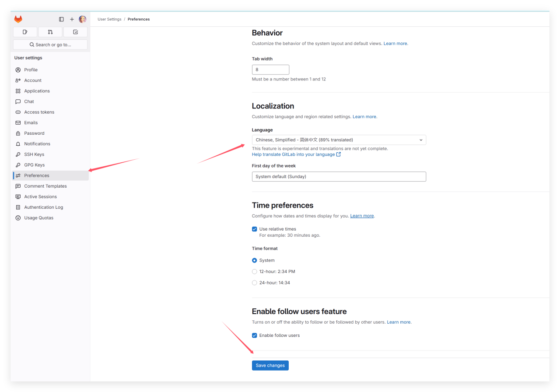The height and width of the screenshot is (392, 560).
Task: Click the Active Sessions monitor icon
Action: [x=18, y=197]
